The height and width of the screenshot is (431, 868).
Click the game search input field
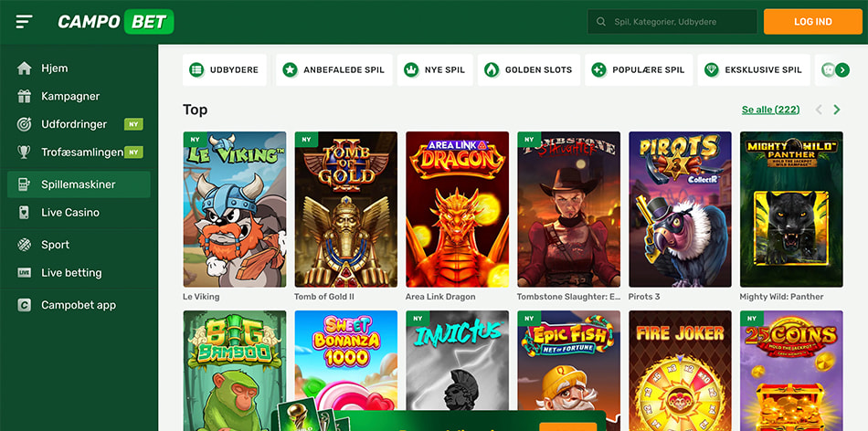click(x=681, y=22)
